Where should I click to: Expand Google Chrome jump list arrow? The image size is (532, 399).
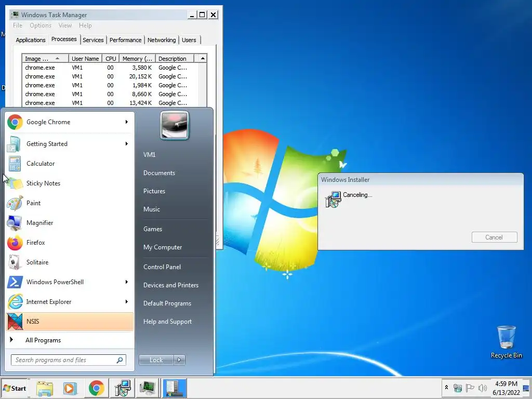(127, 122)
